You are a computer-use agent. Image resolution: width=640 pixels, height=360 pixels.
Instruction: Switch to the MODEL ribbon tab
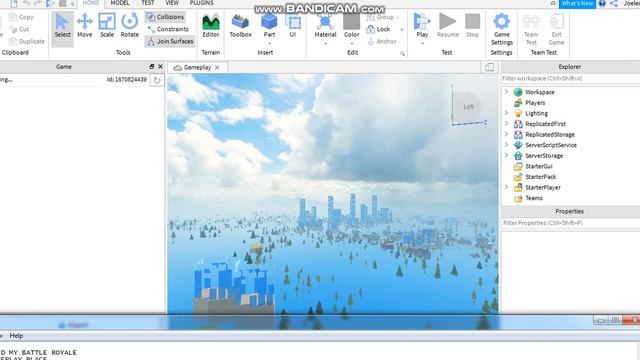pos(120,3)
